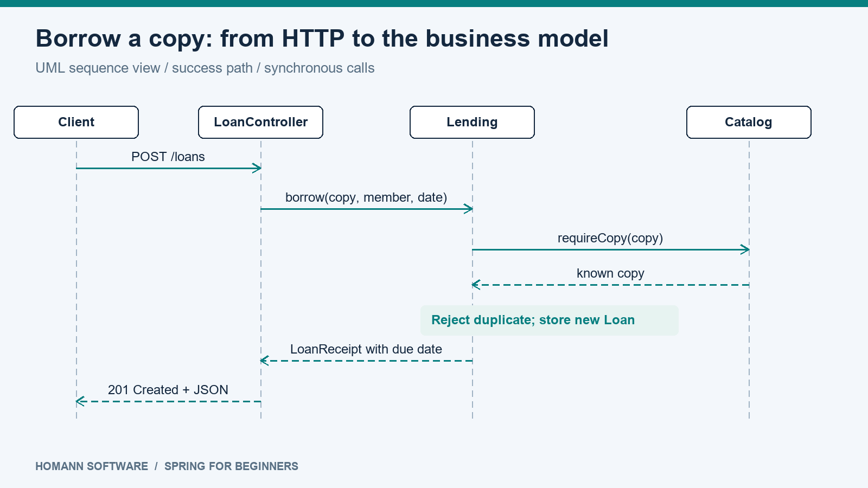Select the 'requireCopy(copy)' message label
The image size is (868, 488).
click(610, 238)
